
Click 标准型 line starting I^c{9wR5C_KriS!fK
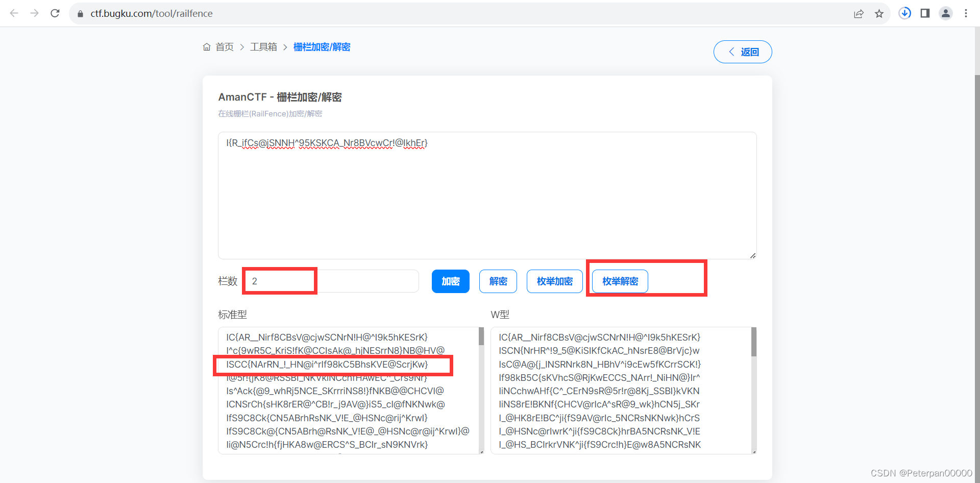pyautogui.click(x=335, y=351)
